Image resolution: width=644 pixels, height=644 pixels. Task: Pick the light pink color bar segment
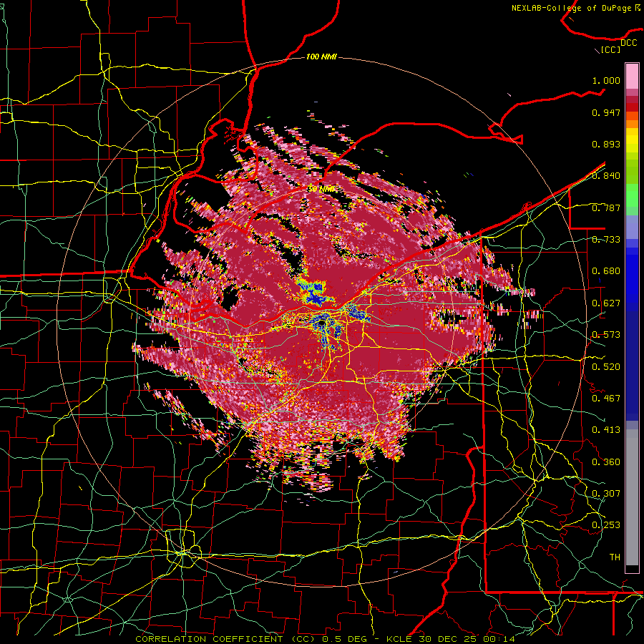point(632,76)
